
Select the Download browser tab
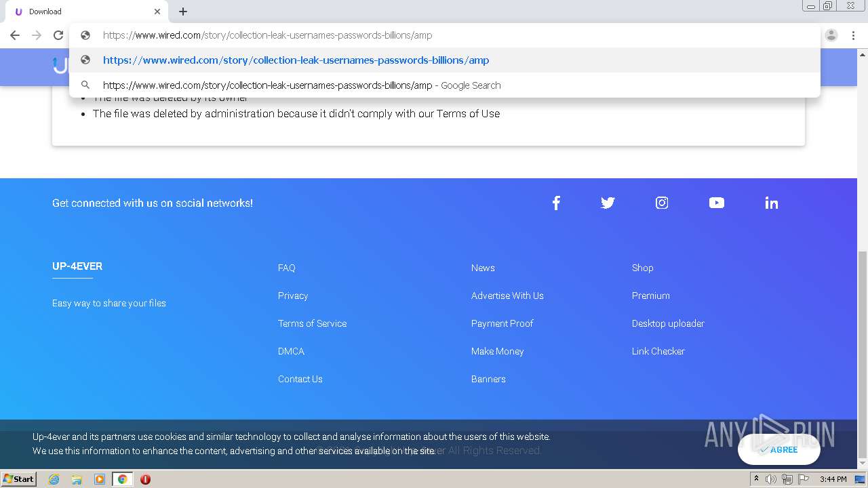click(87, 12)
